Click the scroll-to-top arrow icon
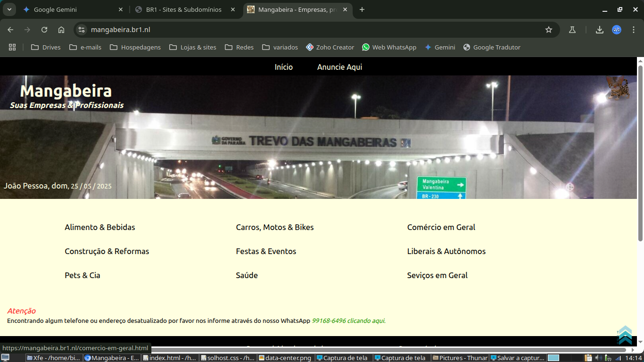The image size is (644, 362). (x=625, y=335)
